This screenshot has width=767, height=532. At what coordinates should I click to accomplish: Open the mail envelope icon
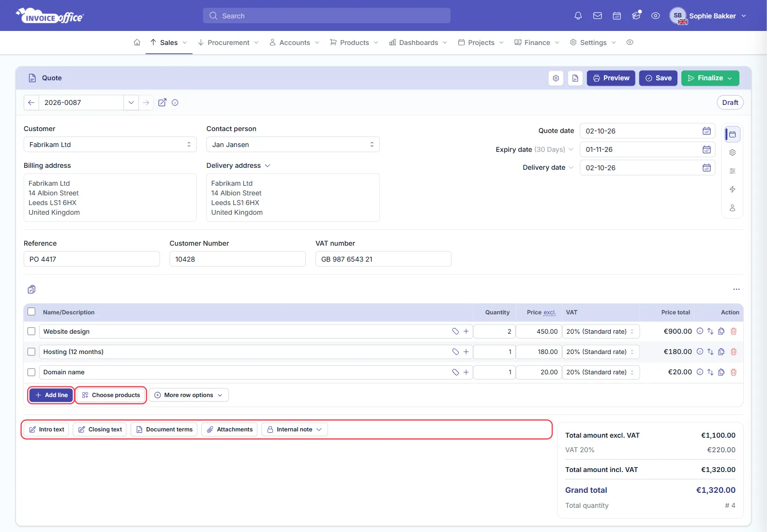pyautogui.click(x=597, y=16)
